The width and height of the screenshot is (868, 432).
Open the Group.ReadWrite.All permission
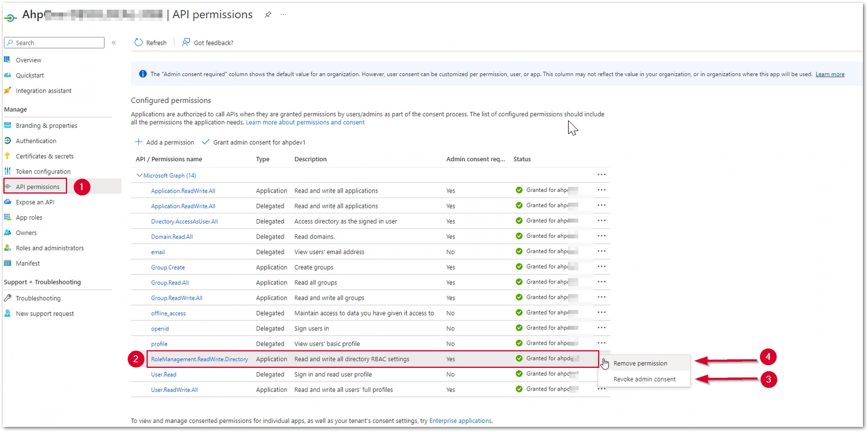(177, 298)
